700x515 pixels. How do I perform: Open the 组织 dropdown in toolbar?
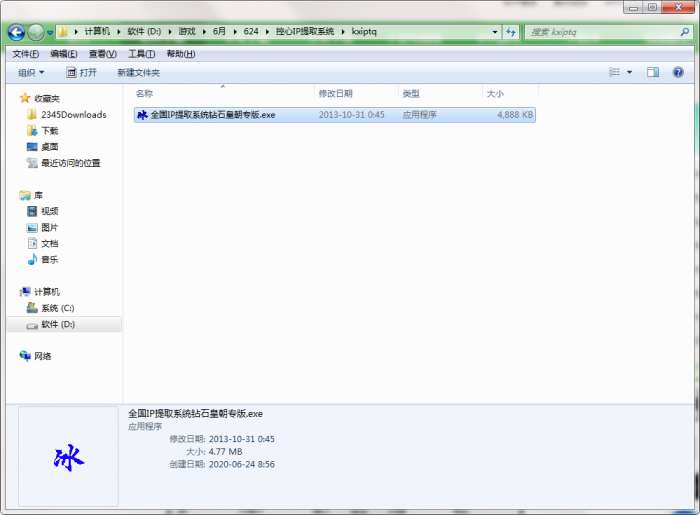click(x=31, y=73)
